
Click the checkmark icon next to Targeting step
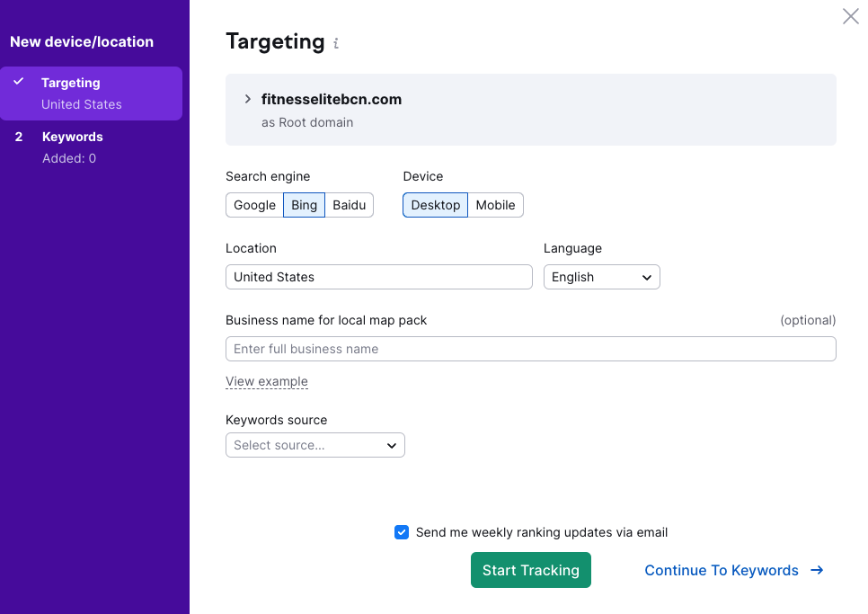[x=18, y=82]
